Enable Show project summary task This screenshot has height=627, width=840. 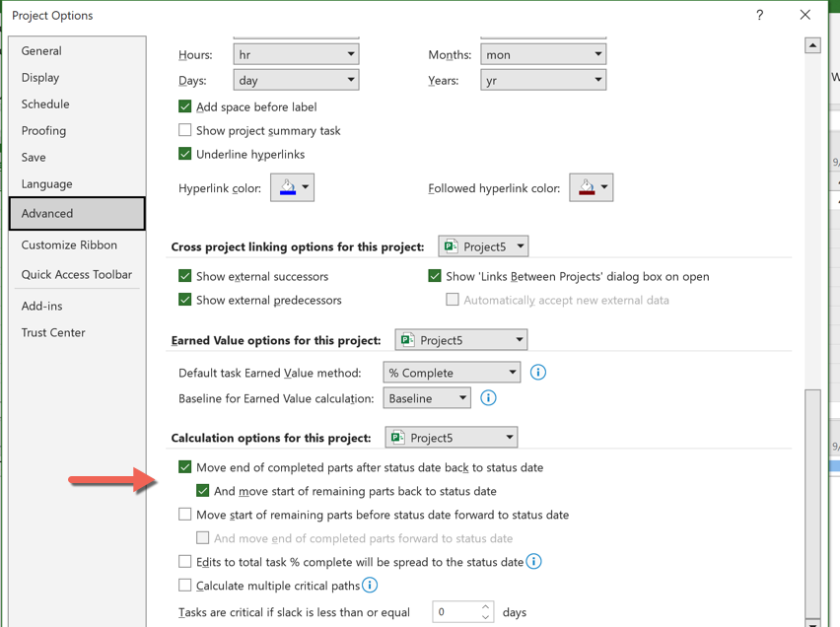(184, 130)
